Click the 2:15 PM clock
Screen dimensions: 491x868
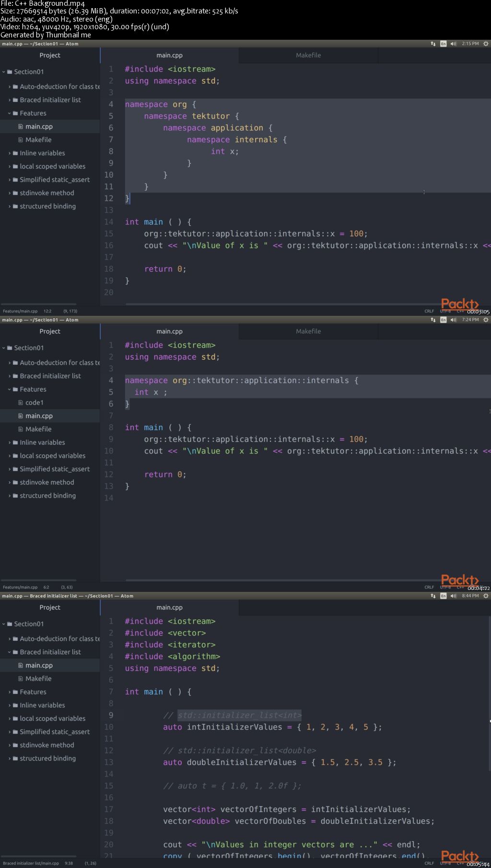(x=470, y=44)
